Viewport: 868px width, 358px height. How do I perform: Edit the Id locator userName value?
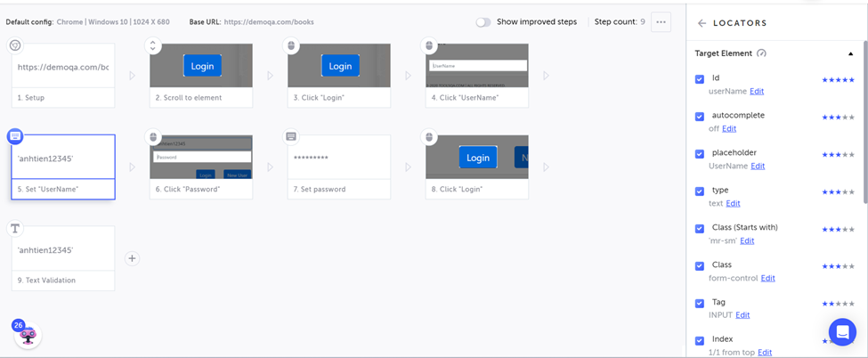tap(757, 91)
